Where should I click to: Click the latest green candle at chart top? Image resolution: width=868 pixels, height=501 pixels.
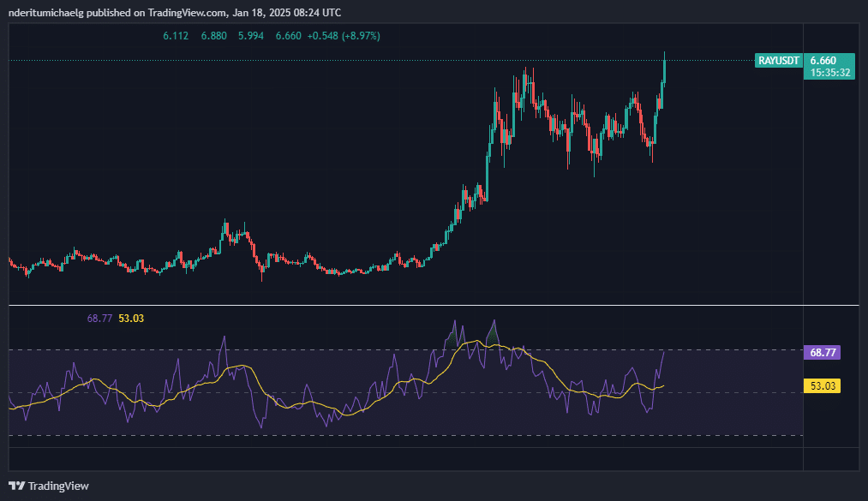click(665, 70)
